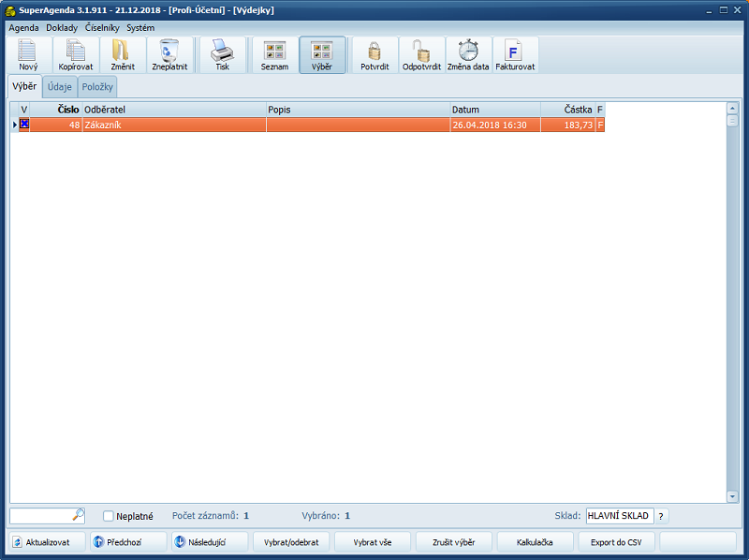The image size is (749, 560).
Task: Click the date cell 26.04.2018 16:30
Action: click(x=495, y=125)
